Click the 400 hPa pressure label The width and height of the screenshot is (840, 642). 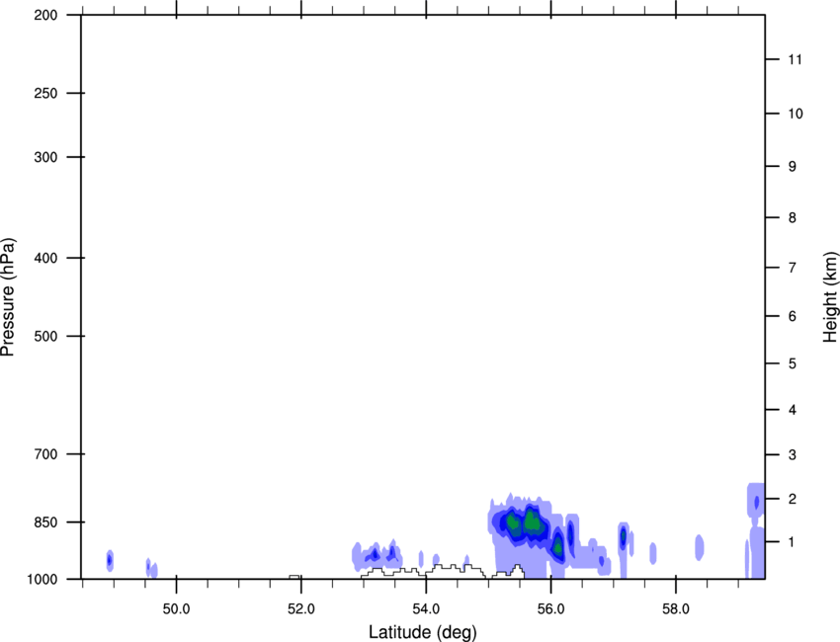[42, 259]
